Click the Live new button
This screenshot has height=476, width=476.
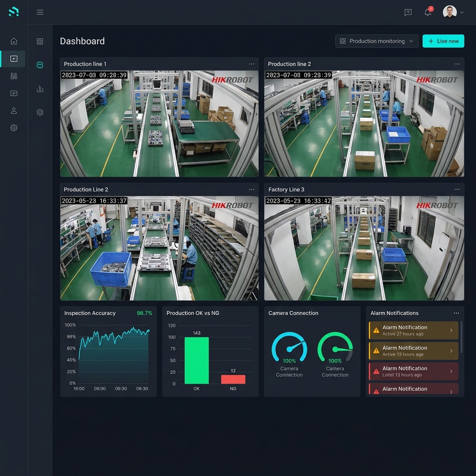pos(443,41)
